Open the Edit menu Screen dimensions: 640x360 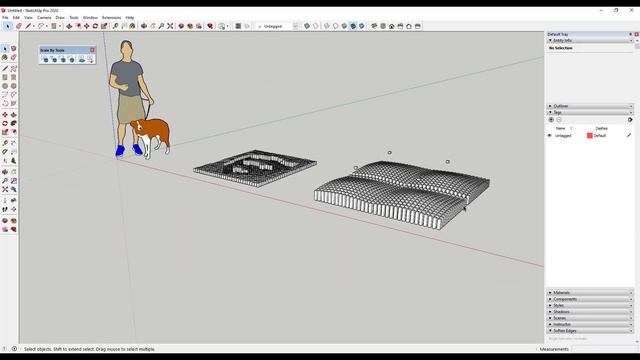(16, 18)
